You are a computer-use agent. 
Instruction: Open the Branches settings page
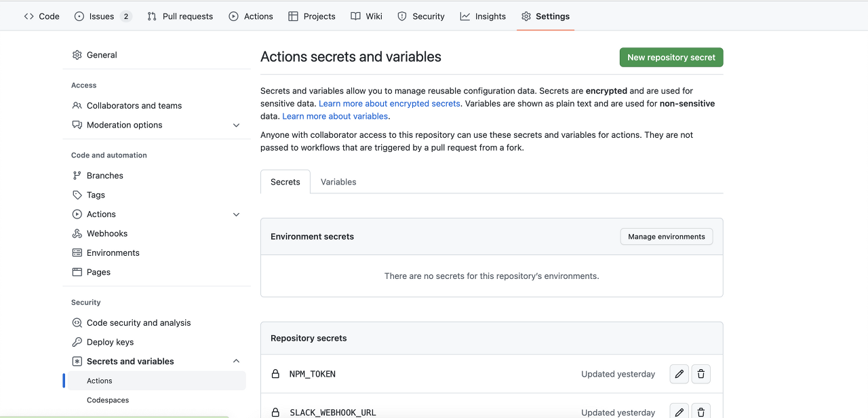tap(104, 175)
